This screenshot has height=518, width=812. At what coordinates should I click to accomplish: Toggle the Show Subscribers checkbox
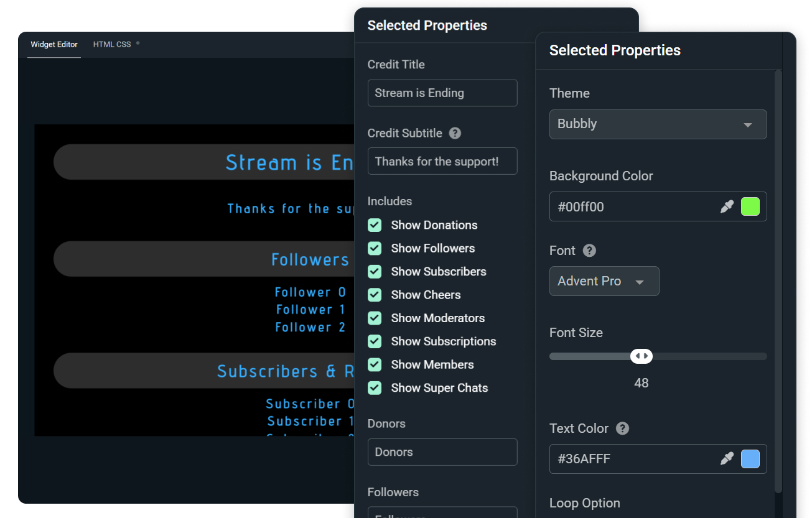[375, 272]
